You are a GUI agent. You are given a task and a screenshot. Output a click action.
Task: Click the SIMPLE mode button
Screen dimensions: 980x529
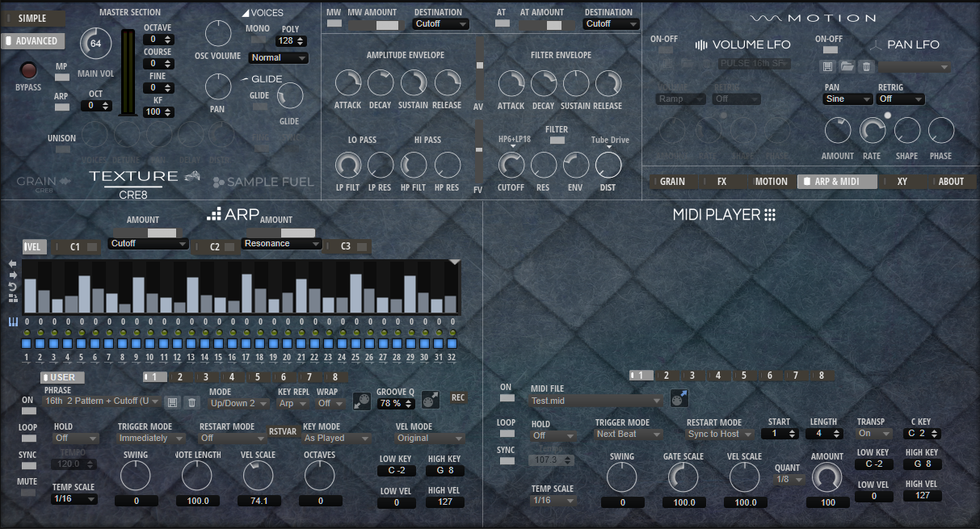point(33,18)
